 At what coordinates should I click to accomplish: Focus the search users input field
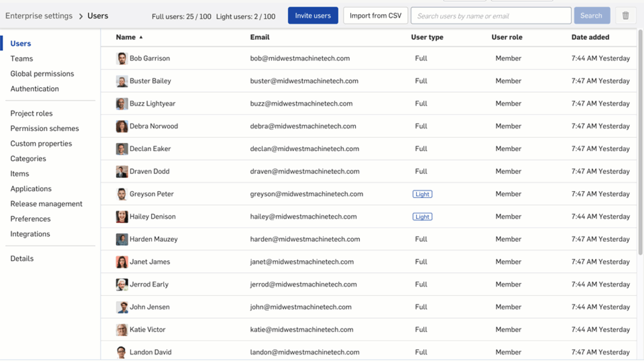(491, 16)
